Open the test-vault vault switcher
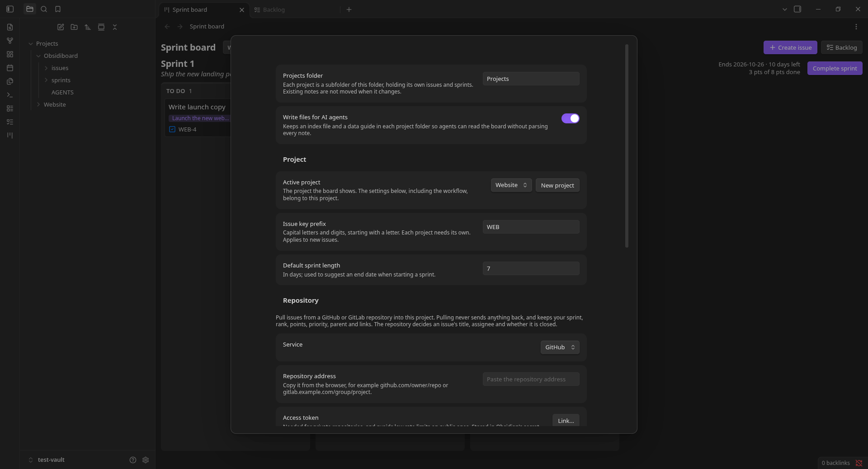868x469 pixels. click(x=47, y=460)
